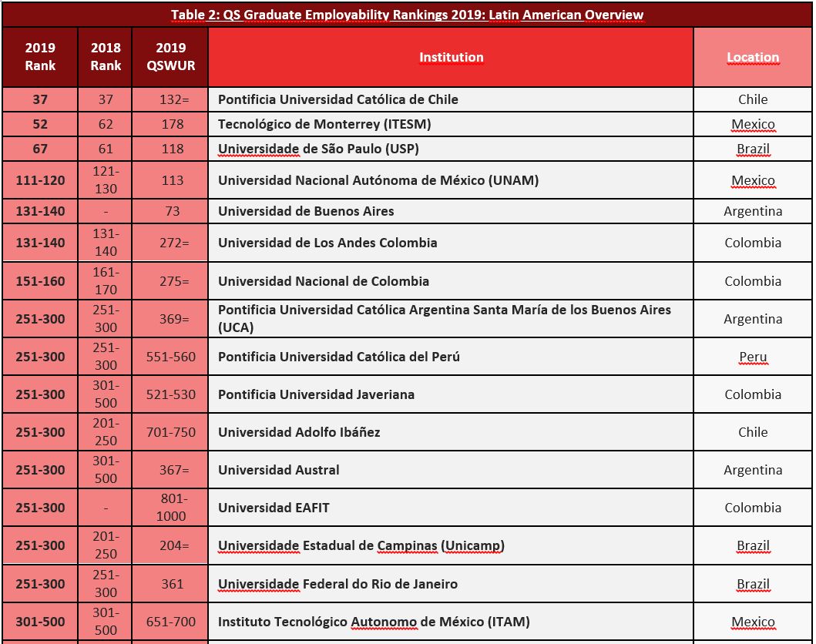816x644 pixels.
Task: Click 'Chile' location for Universidad Adolfo Ibáñez
Action: point(753,431)
